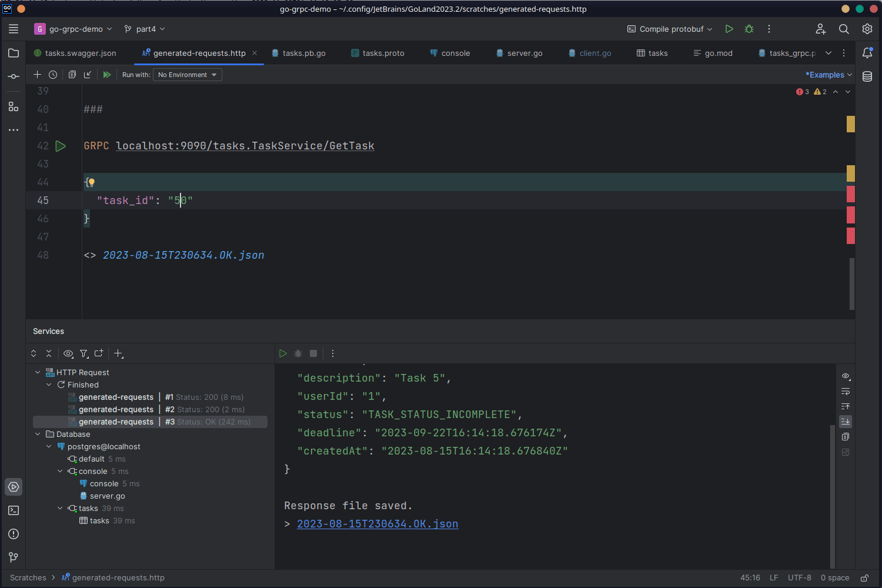
Task: Switch to the tasks.proto tab
Action: pos(383,53)
